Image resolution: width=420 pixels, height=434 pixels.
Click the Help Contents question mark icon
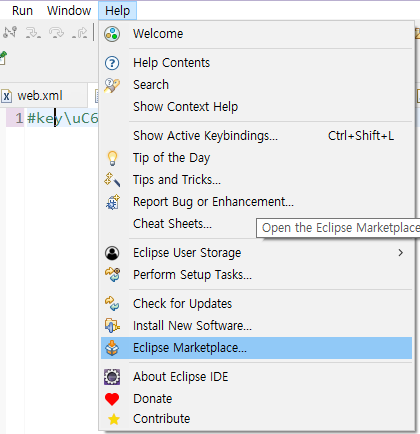112,63
